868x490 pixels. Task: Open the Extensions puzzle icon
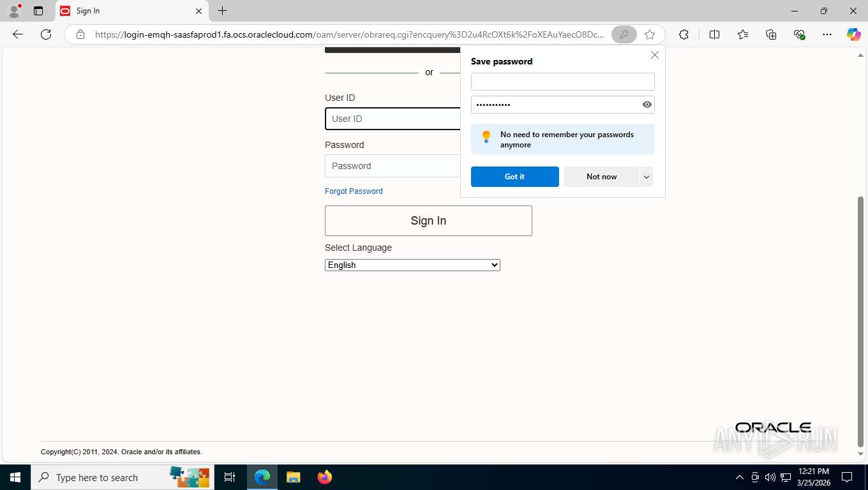tap(684, 34)
